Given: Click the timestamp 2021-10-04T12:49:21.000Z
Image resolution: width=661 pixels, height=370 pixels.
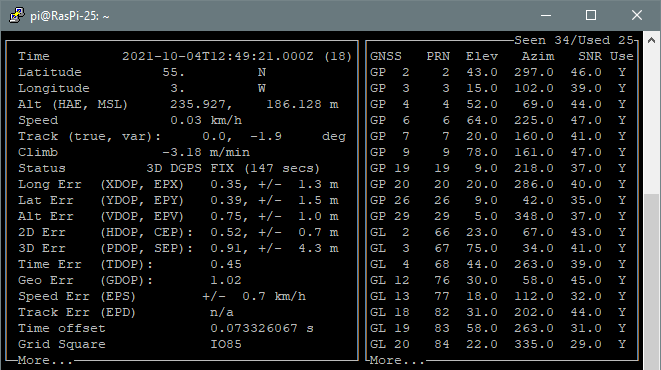Looking at the screenshot, I should click(x=218, y=56).
